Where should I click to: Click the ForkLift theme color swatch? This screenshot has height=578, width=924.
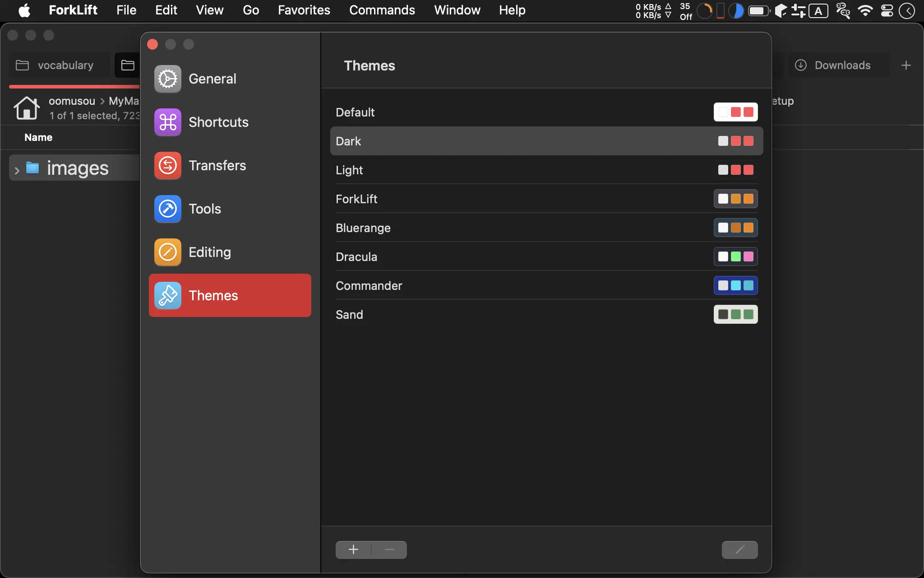pyautogui.click(x=735, y=199)
